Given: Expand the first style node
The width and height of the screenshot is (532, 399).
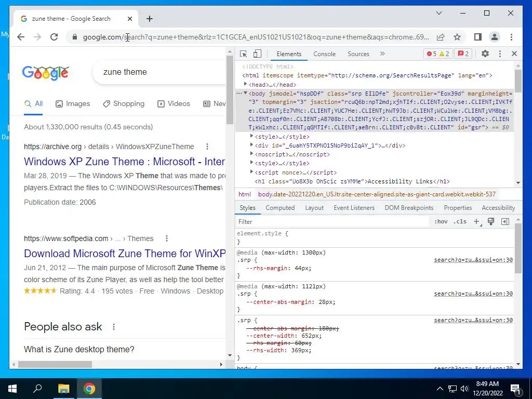Looking at the screenshot, I should coord(251,136).
